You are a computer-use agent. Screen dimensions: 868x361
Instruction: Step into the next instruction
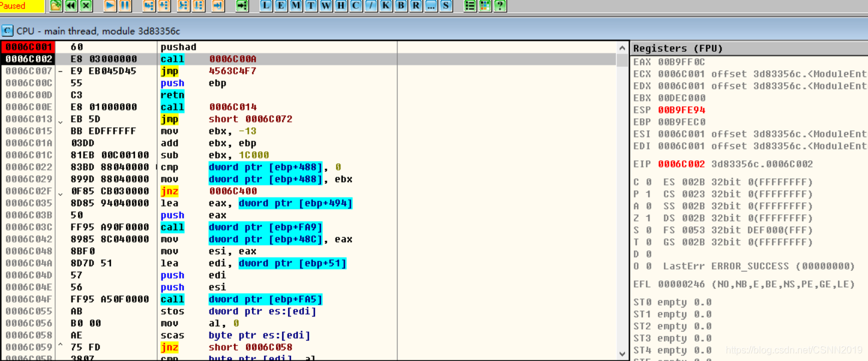(x=148, y=6)
